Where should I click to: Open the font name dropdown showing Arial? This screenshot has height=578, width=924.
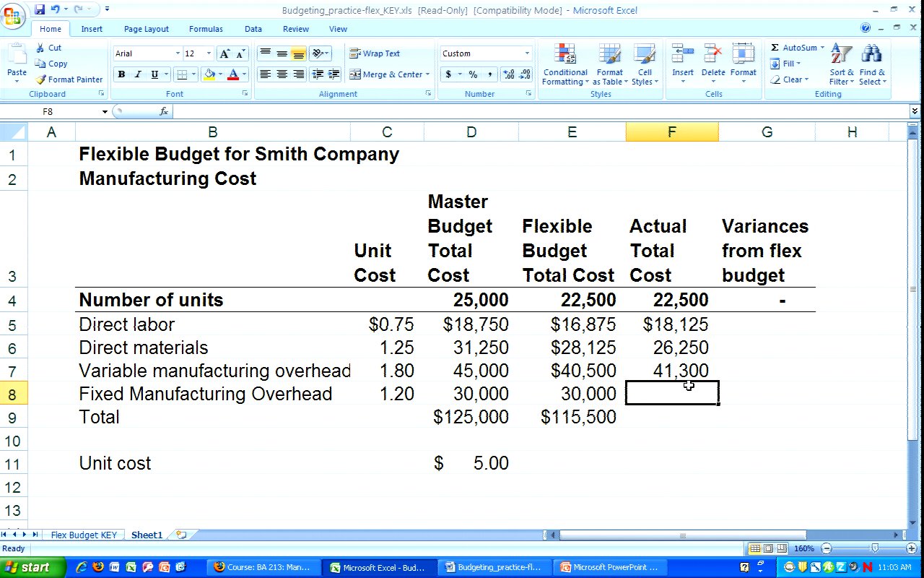click(x=178, y=53)
